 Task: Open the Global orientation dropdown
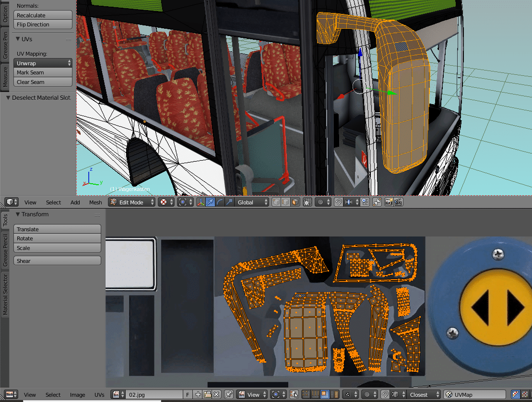(252, 202)
